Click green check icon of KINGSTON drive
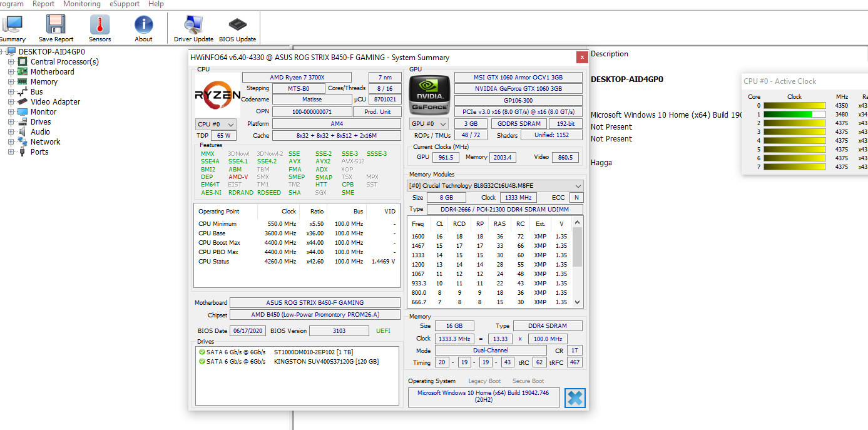 [x=202, y=362]
